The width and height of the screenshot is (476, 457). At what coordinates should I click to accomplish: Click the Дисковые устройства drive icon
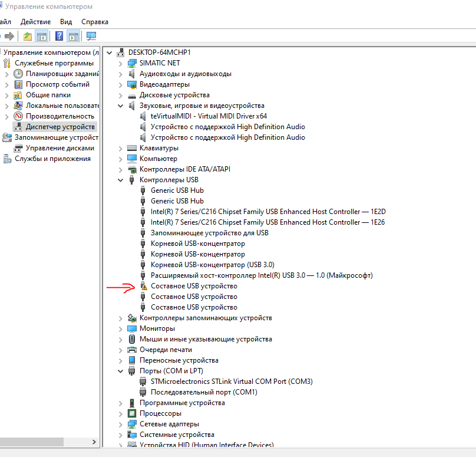tap(132, 96)
